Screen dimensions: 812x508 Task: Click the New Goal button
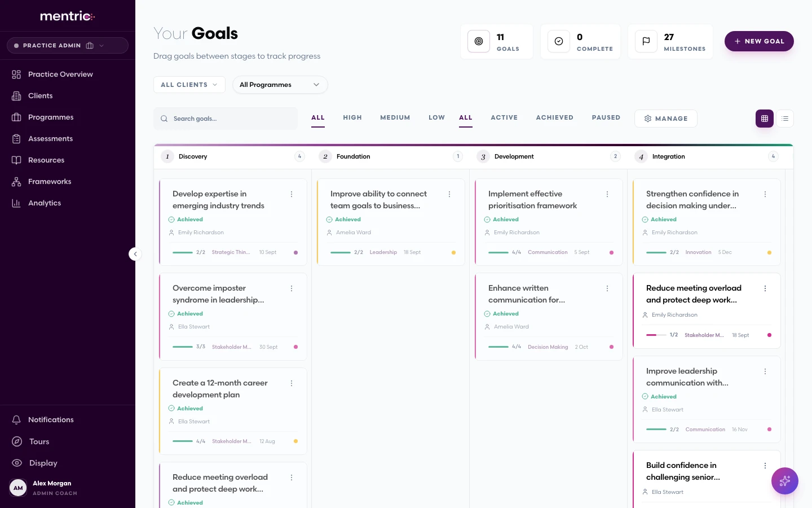(x=759, y=41)
